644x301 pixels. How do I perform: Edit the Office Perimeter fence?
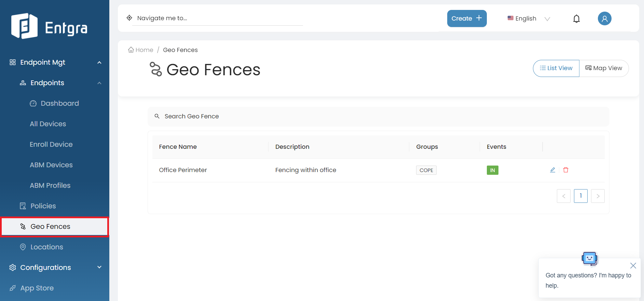point(552,170)
